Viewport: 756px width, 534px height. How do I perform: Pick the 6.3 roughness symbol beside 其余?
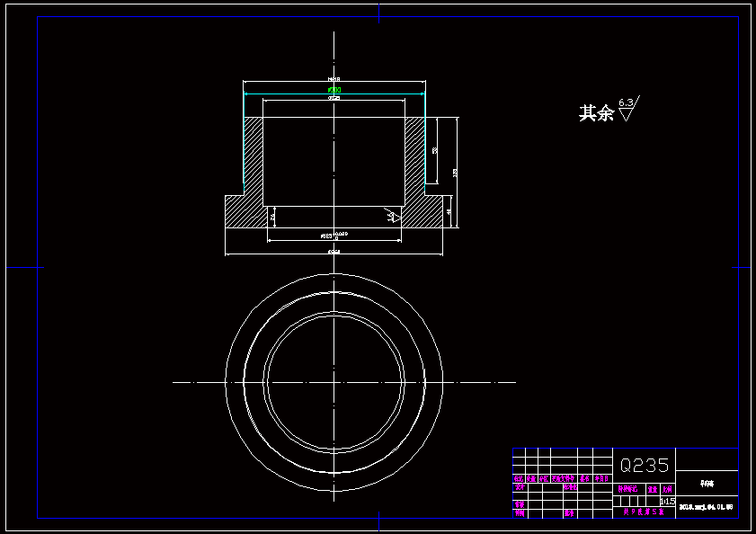point(628,109)
